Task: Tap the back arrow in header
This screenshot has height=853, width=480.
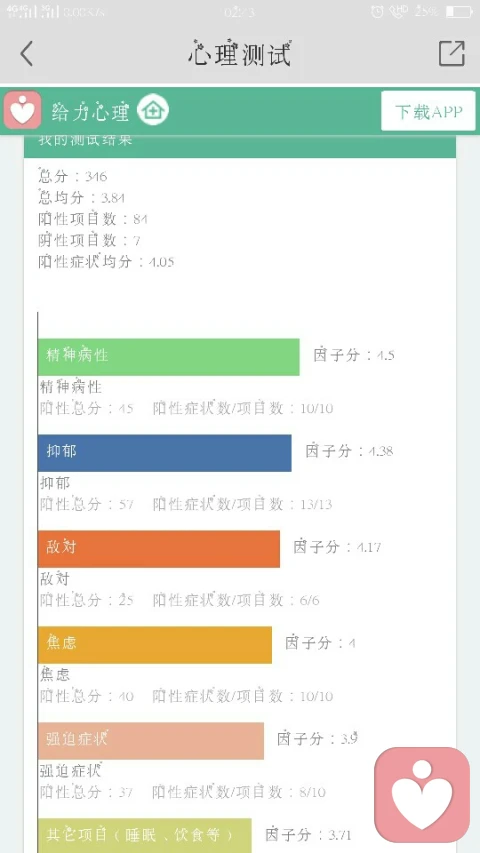Action: pyautogui.click(x=27, y=54)
